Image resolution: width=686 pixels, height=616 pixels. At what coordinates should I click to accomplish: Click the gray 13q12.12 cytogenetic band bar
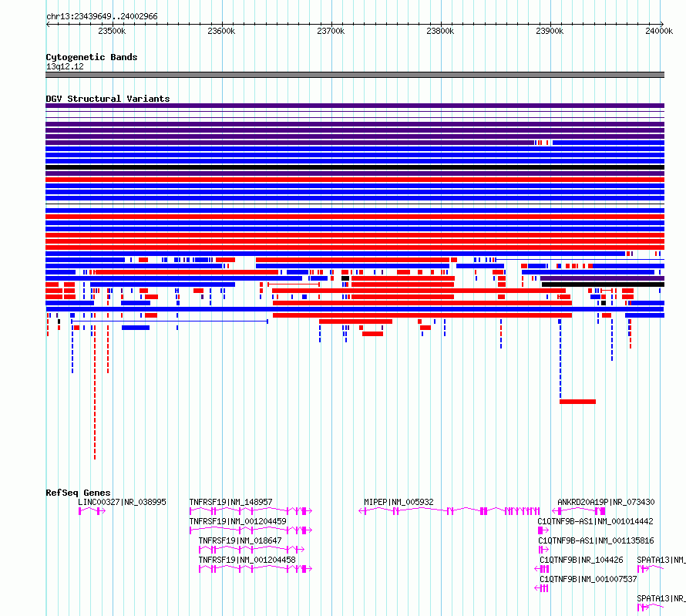click(x=355, y=75)
